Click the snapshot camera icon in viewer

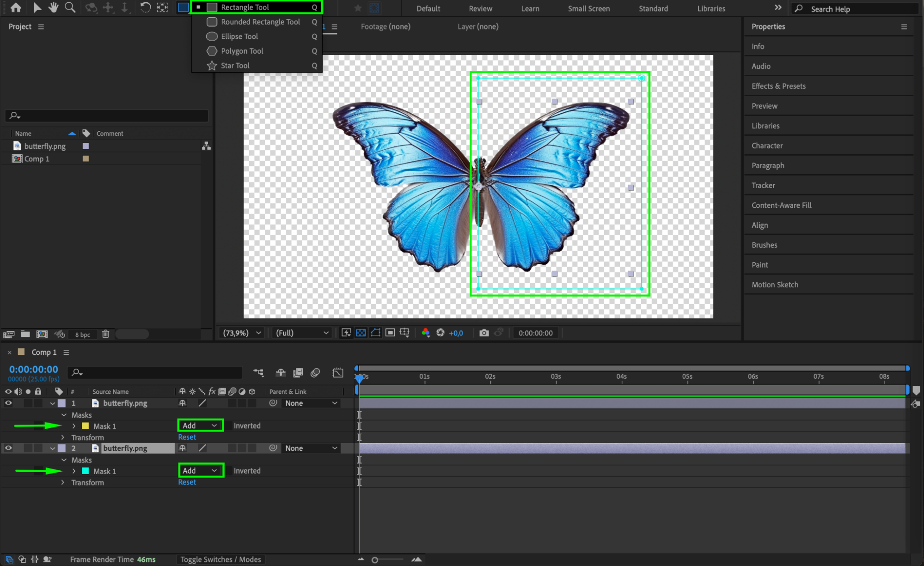483,333
